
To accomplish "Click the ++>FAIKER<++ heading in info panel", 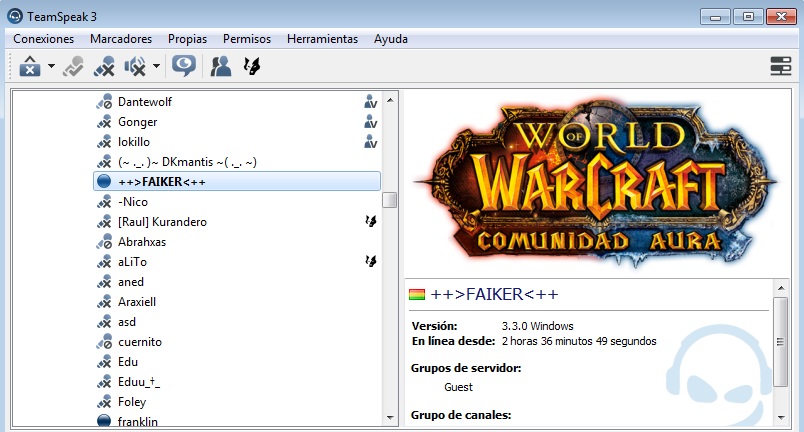I will click(494, 294).
